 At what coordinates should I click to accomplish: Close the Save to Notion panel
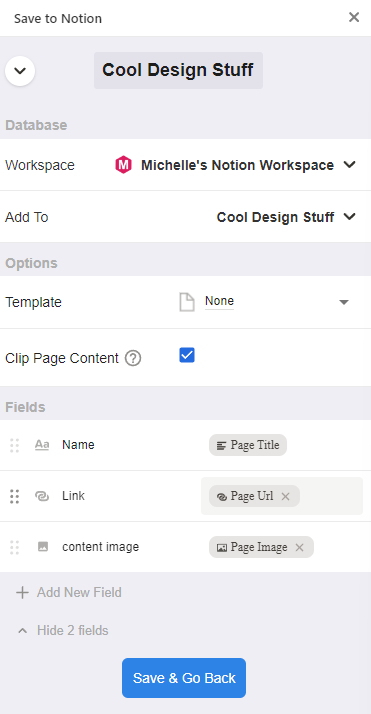tap(354, 18)
